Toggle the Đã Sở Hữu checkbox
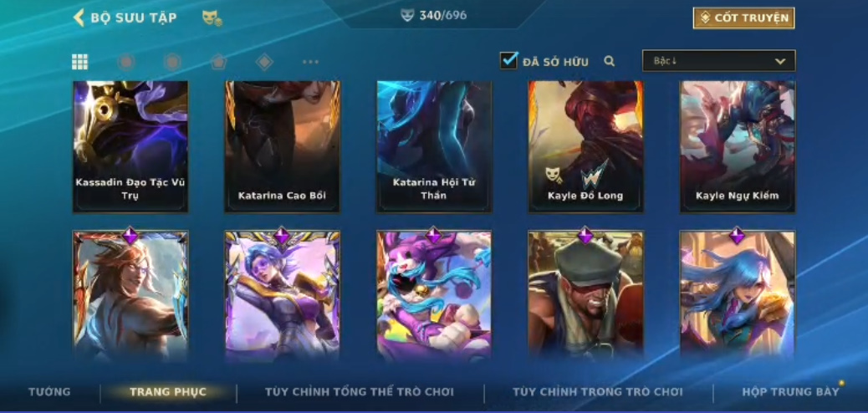868x413 pixels. pyautogui.click(x=508, y=60)
